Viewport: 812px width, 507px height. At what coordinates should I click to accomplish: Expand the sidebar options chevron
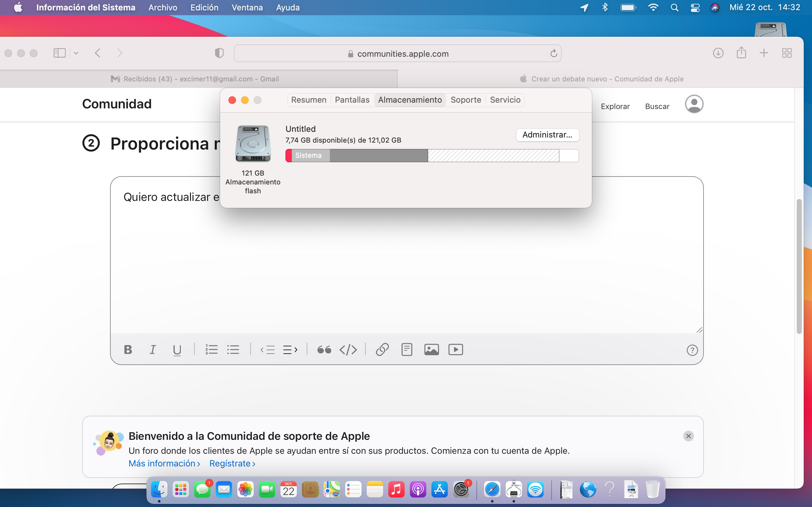click(76, 53)
